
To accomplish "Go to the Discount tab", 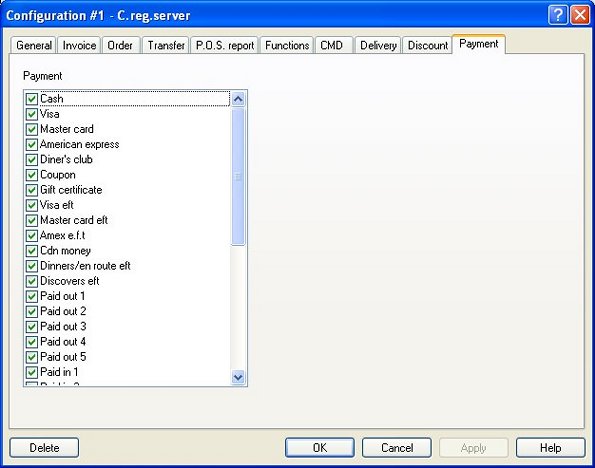I will pos(428,46).
